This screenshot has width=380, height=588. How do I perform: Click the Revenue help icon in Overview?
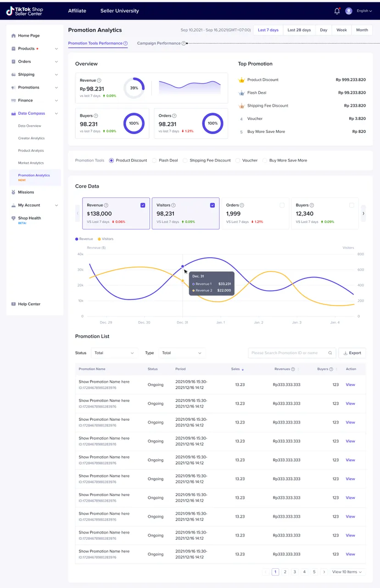(99, 80)
